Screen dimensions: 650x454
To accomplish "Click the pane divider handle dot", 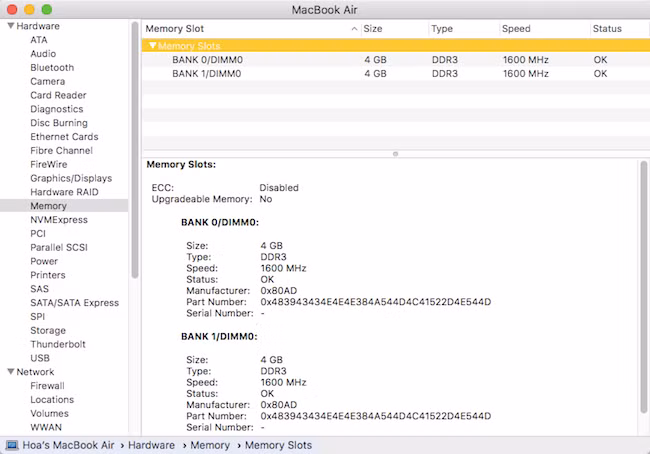I will [396, 154].
